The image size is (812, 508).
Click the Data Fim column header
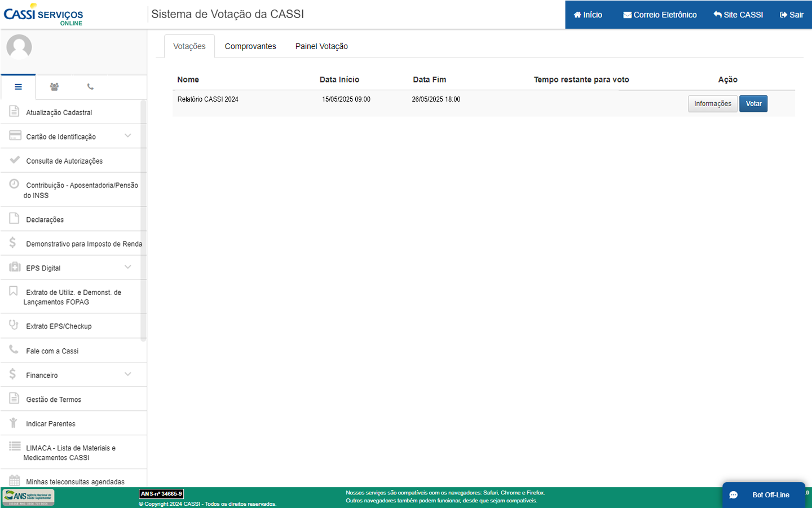(430, 80)
